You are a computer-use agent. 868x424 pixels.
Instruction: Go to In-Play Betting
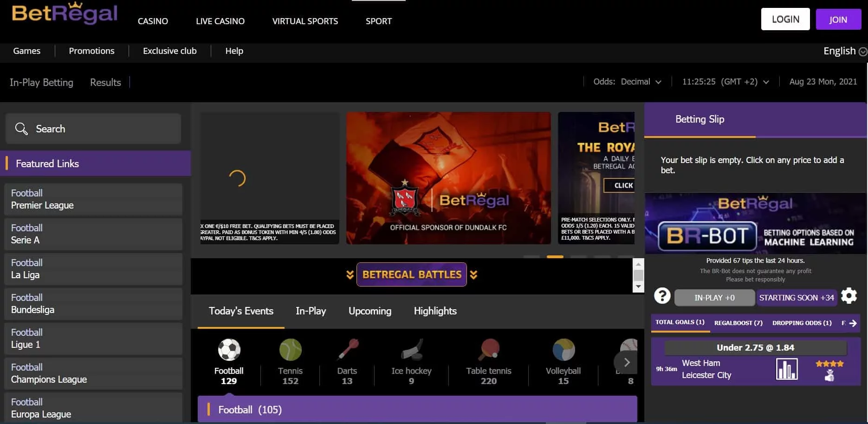[x=41, y=82]
